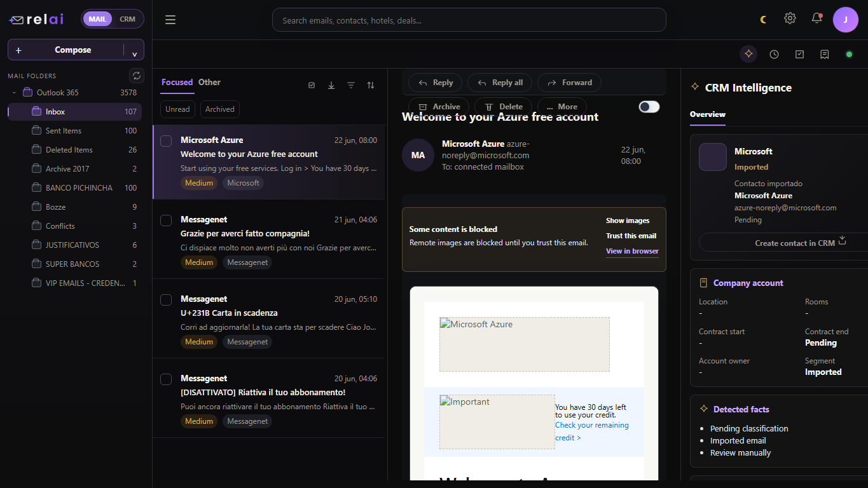Open the filter icon in email list header
The height and width of the screenshot is (488, 868).
coord(351,85)
